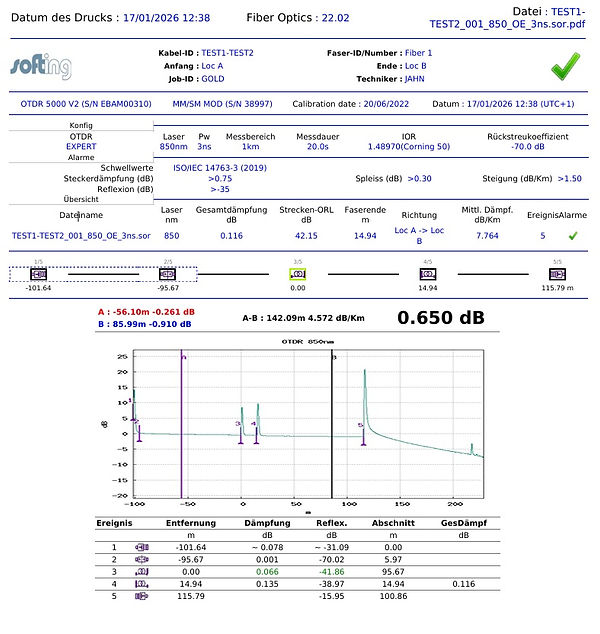Click the pulse width value 3ns

(x=204, y=146)
